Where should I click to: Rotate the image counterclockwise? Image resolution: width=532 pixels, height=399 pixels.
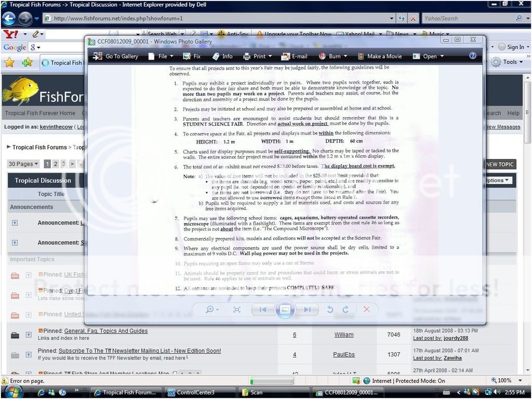[x=330, y=310]
